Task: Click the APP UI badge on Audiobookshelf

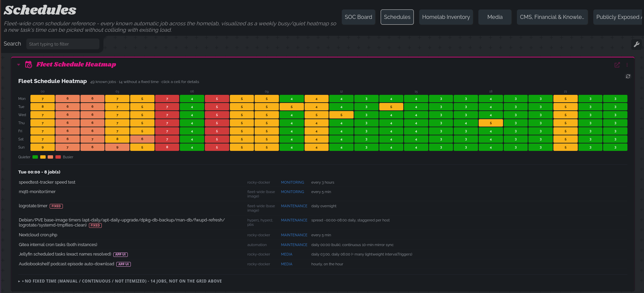Action: (123, 264)
